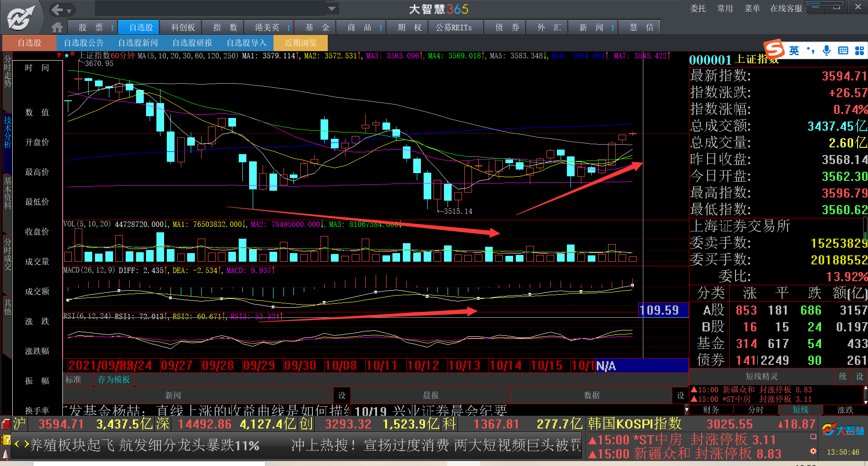Screen dimensions: 868x466
Task: Select 涨跌 tab at bottom right
Action: pyautogui.click(x=845, y=410)
